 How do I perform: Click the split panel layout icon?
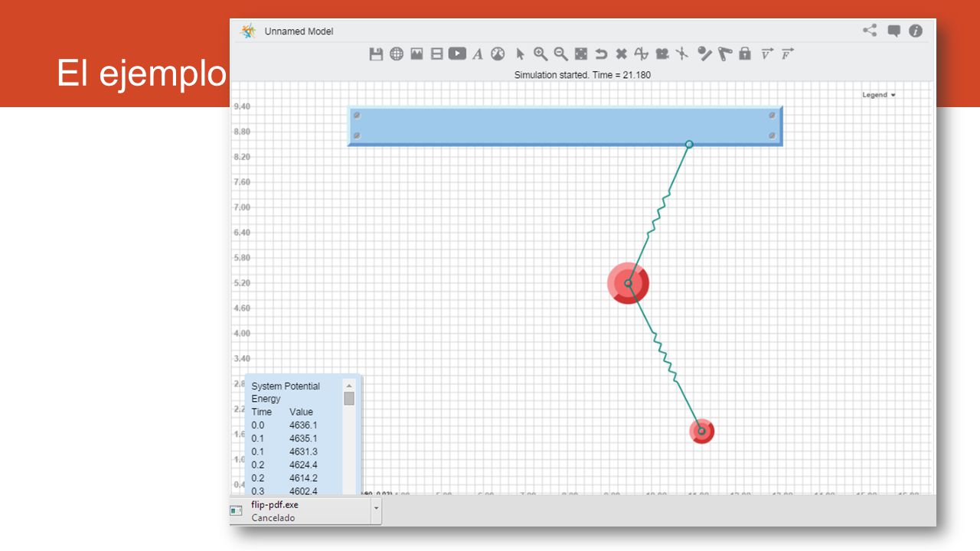coord(436,54)
